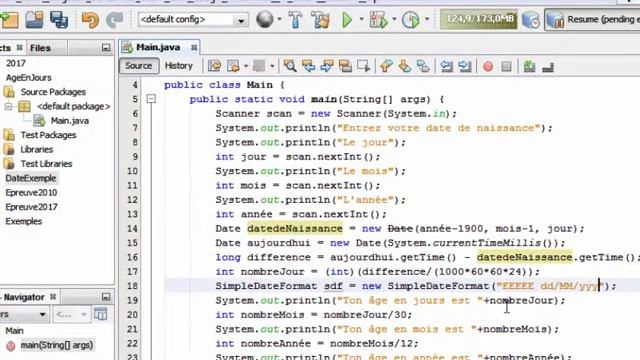640x360 pixels.
Task: Undo the last edit
Action: [x=90, y=20]
